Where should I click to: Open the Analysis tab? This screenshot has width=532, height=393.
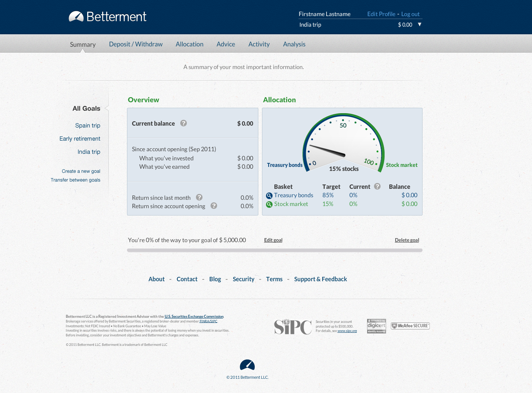[x=294, y=44]
